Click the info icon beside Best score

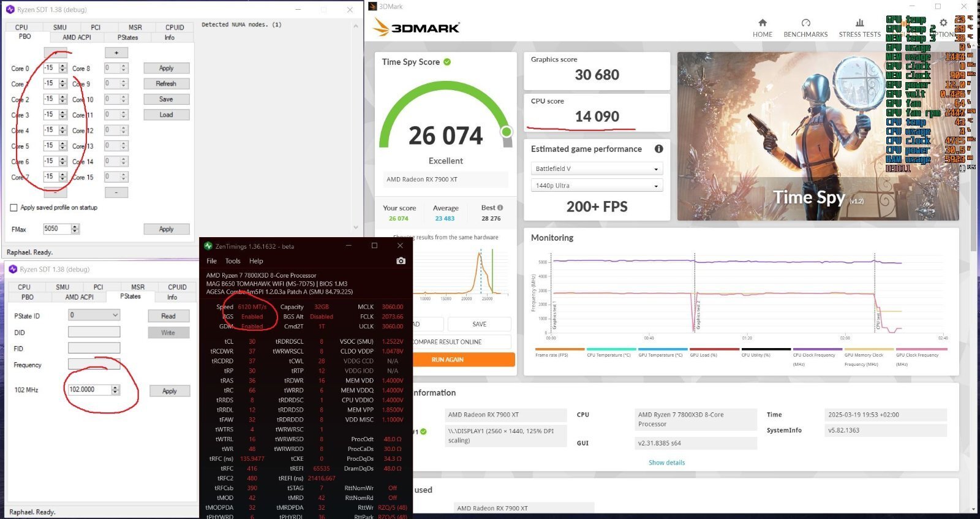pos(500,208)
